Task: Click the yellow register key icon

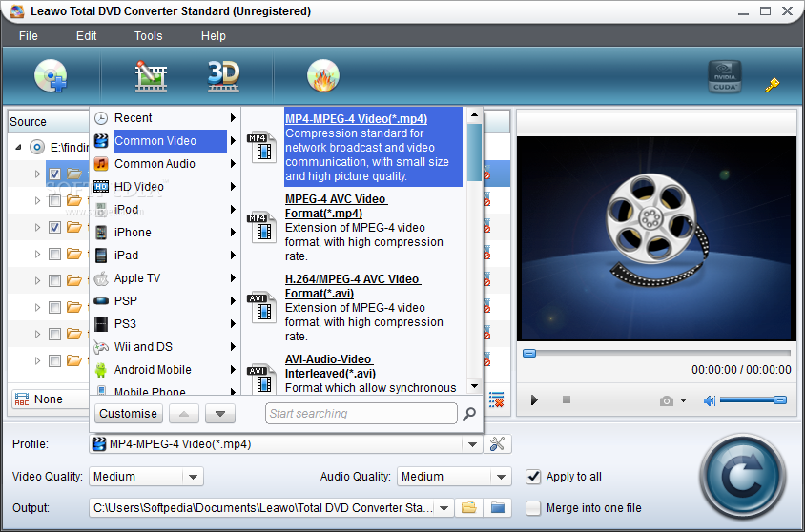Action: [x=772, y=85]
